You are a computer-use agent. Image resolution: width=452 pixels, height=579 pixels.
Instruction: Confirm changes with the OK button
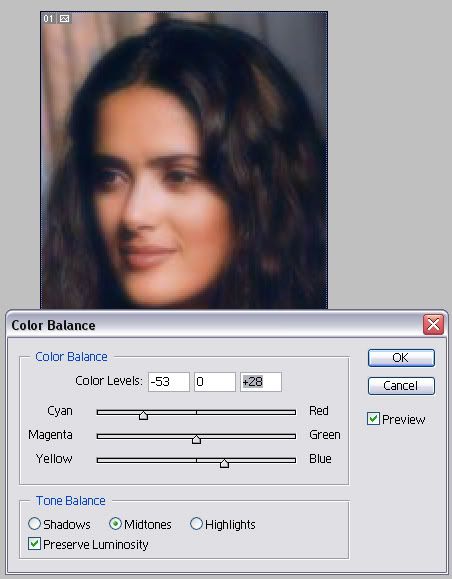point(401,357)
